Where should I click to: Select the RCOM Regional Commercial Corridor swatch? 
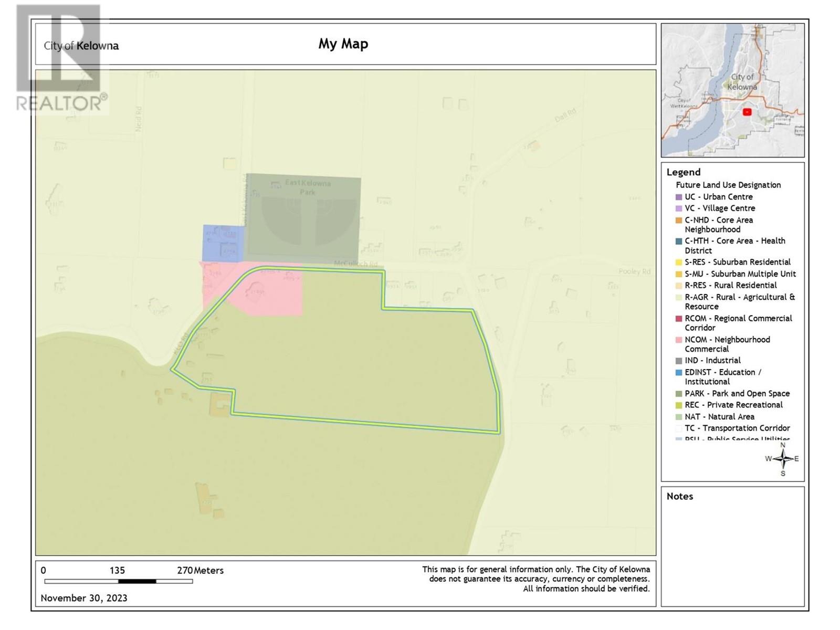[679, 319]
